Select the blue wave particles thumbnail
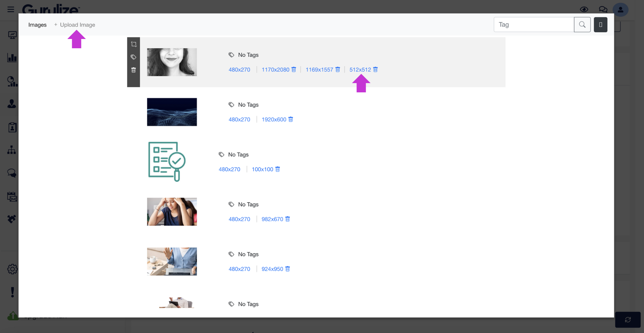 (172, 112)
